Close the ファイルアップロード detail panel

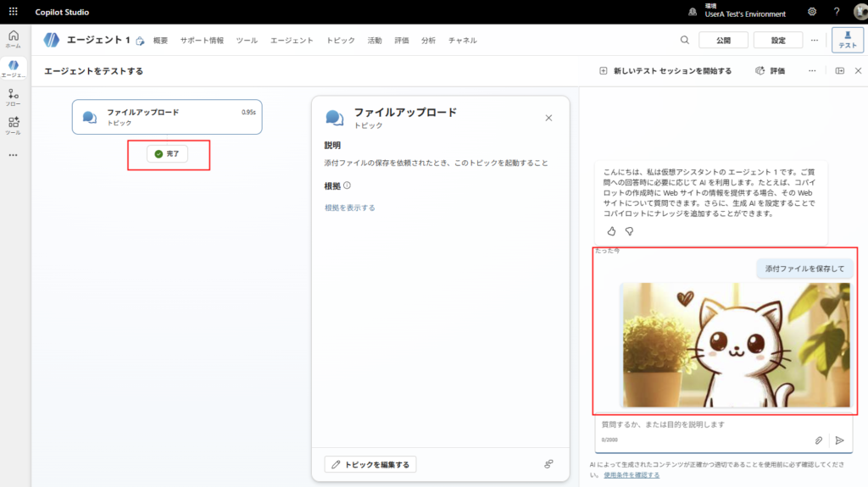(548, 118)
